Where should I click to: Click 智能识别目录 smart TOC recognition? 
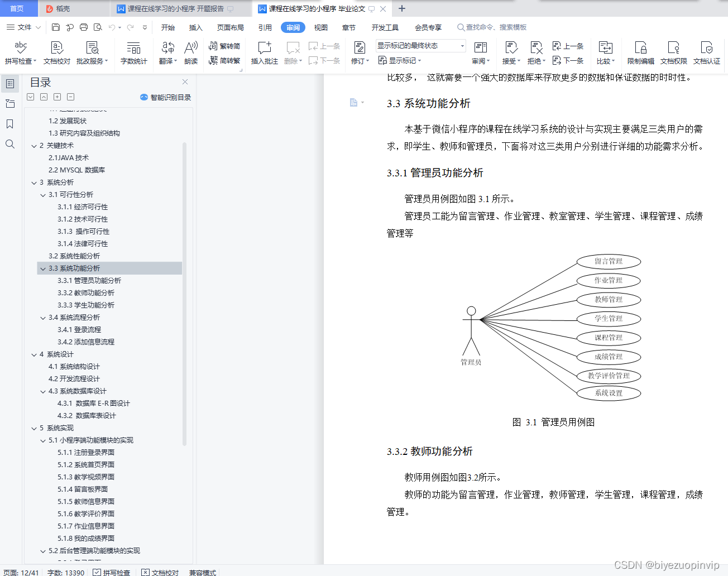[x=165, y=97]
